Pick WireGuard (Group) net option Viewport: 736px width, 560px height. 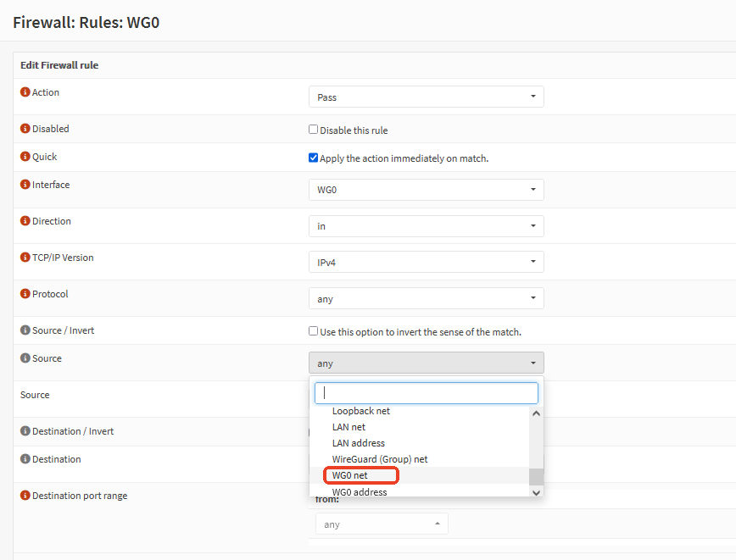point(379,459)
